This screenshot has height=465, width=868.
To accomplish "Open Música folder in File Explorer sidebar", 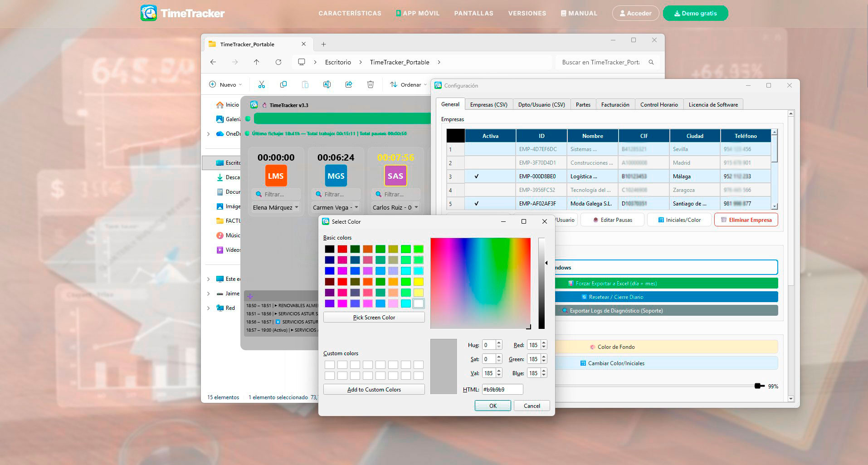I will [228, 235].
